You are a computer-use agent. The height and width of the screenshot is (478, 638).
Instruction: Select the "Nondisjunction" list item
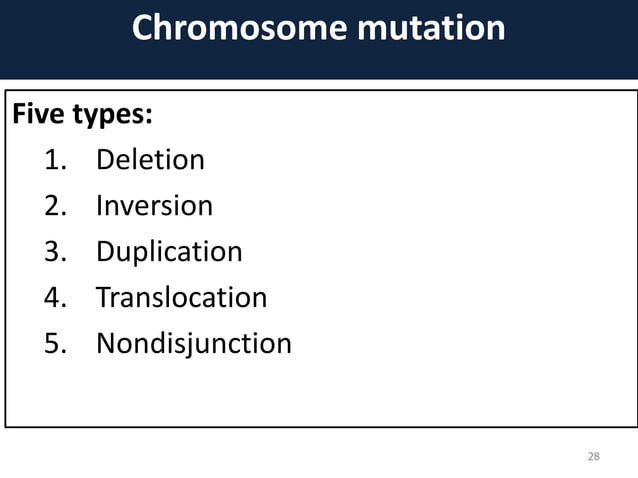click(193, 344)
